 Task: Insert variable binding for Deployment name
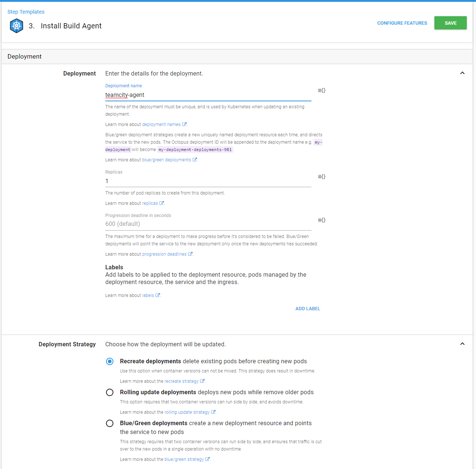(321, 90)
